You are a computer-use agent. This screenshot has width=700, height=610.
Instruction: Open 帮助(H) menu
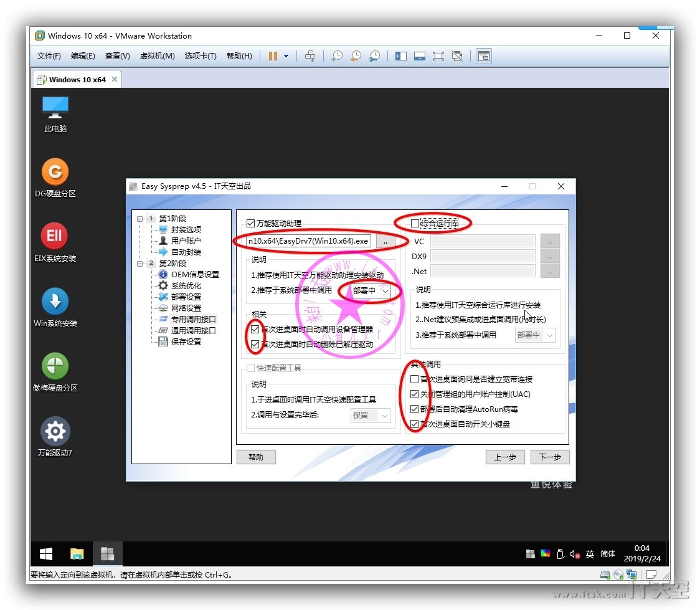click(239, 56)
